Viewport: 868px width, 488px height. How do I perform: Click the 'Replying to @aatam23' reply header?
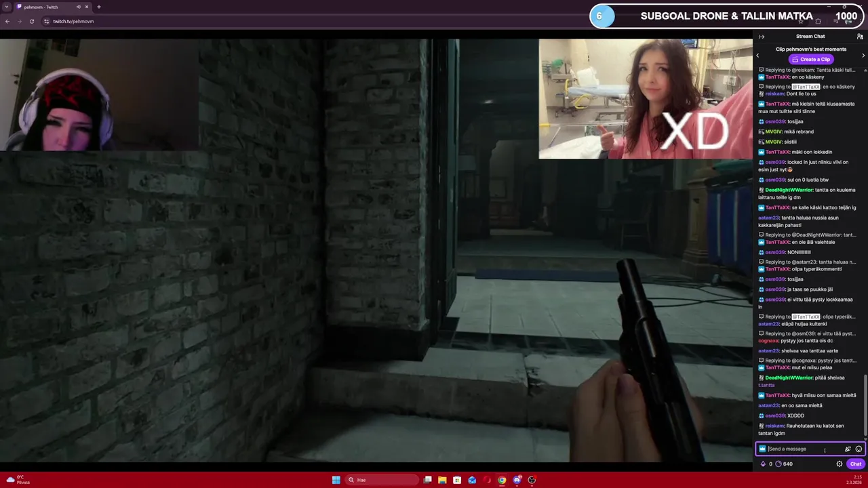[807, 262]
